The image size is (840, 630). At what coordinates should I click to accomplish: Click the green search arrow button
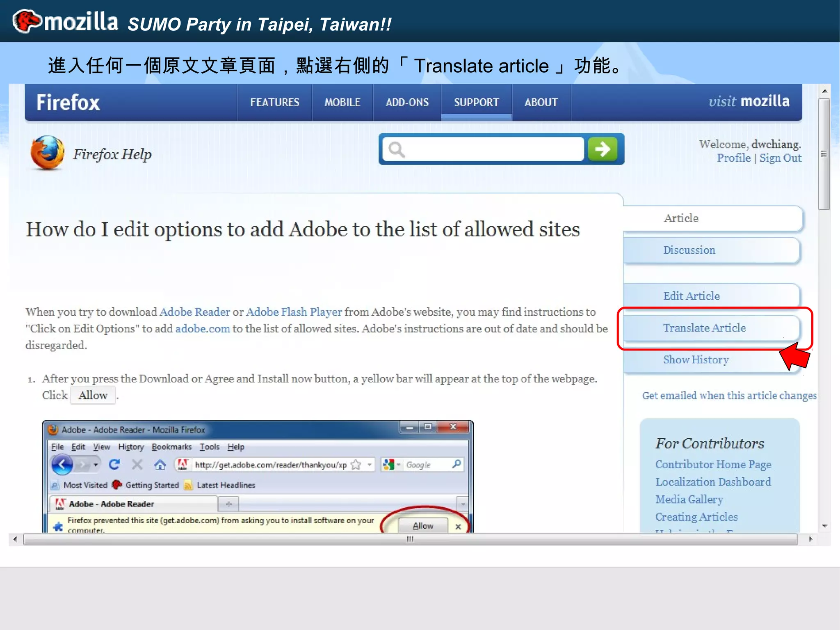(x=602, y=149)
